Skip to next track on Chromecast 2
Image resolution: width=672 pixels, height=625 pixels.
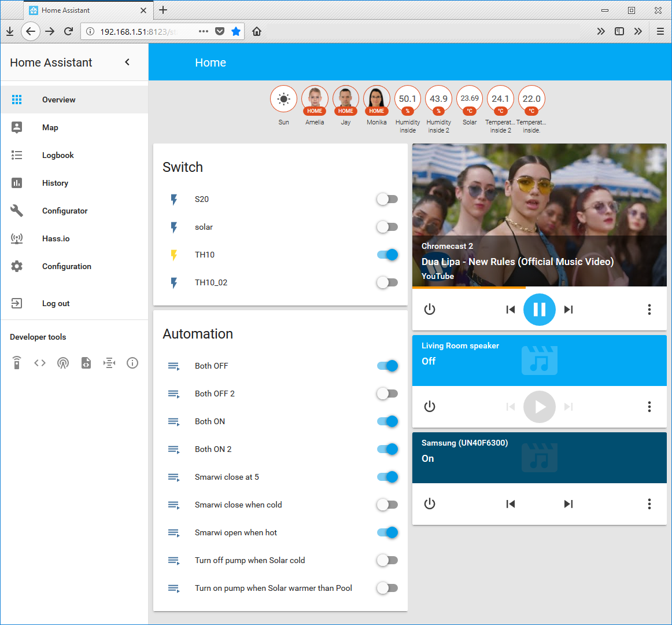pos(568,309)
